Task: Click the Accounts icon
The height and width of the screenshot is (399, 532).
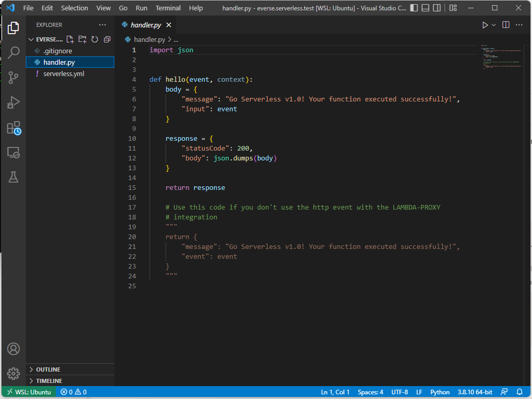Action: [13, 349]
